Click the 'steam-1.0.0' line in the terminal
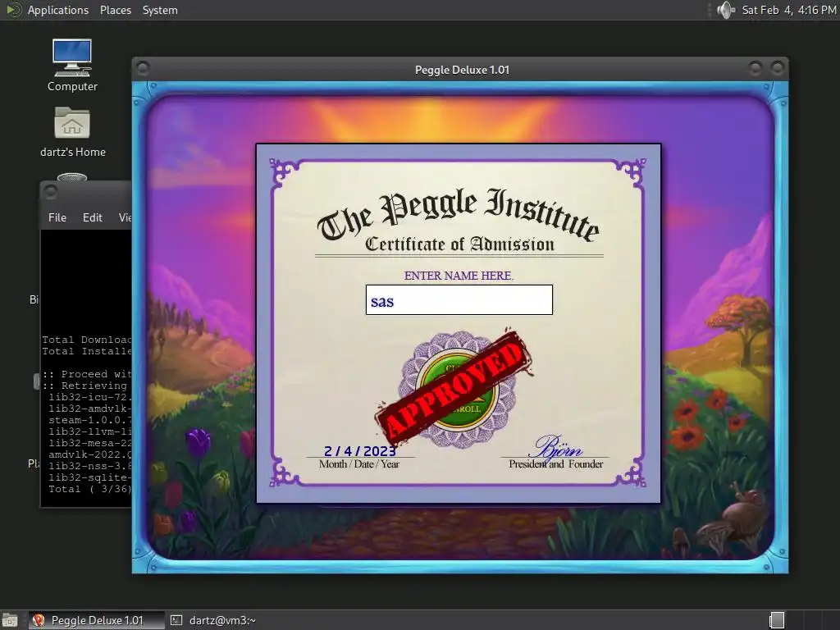840x630 pixels. (90, 420)
